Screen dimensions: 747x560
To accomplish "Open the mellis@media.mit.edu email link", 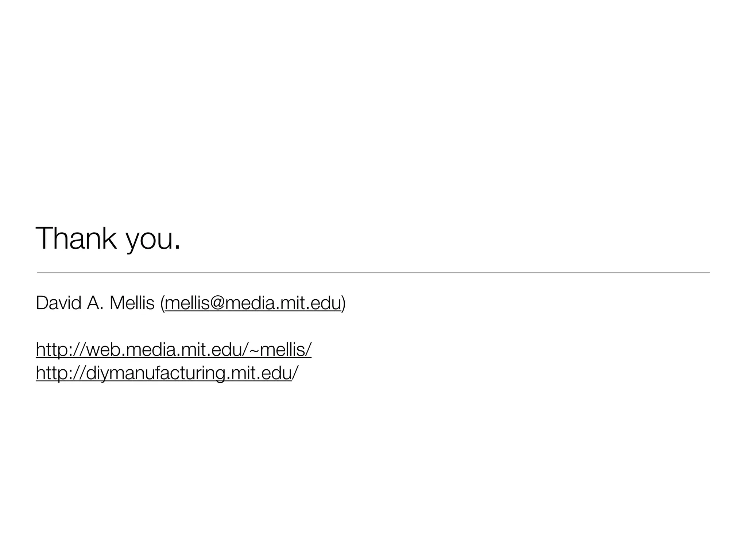I will 253,303.
